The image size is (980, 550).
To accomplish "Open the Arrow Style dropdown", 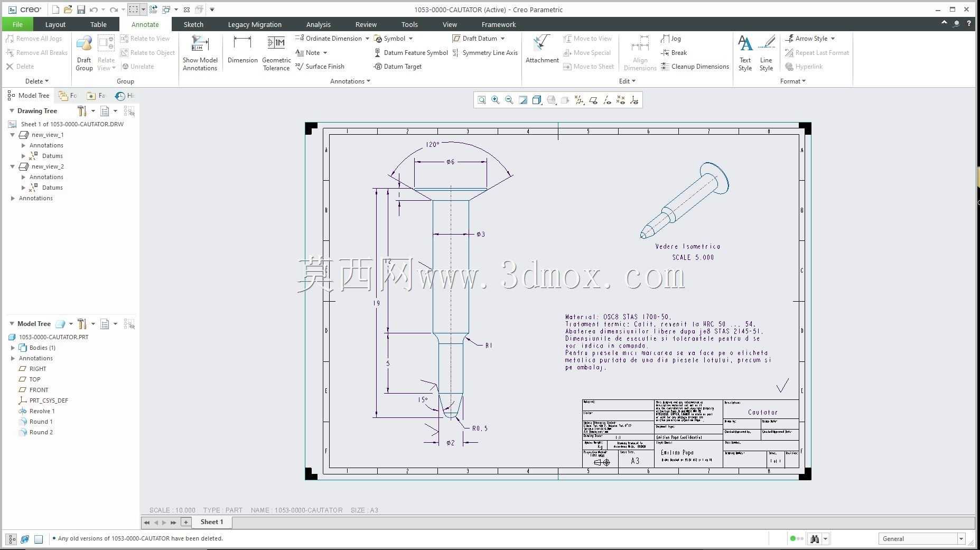I will coord(833,39).
